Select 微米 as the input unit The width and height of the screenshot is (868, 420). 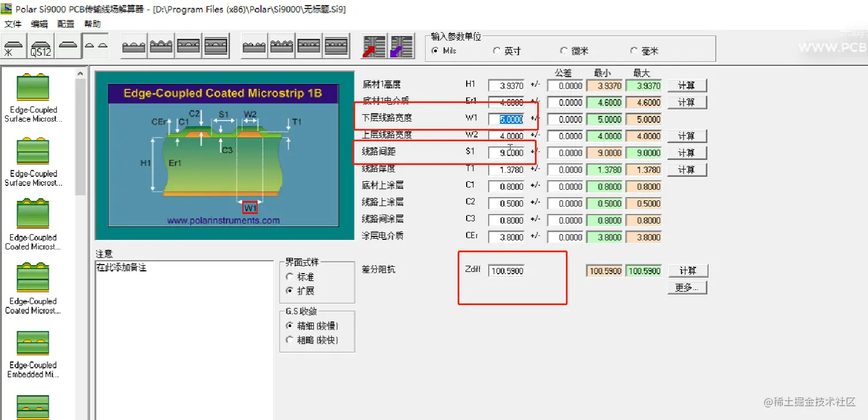tap(575, 50)
